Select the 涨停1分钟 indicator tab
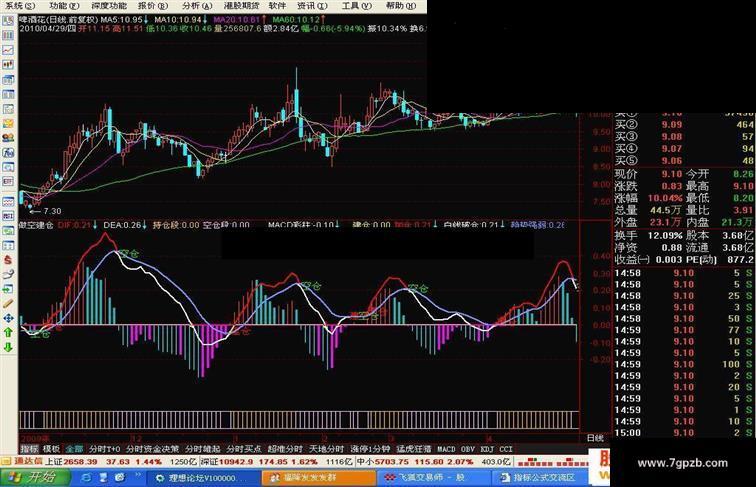This screenshot has height=487, width=756. [x=370, y=449]
